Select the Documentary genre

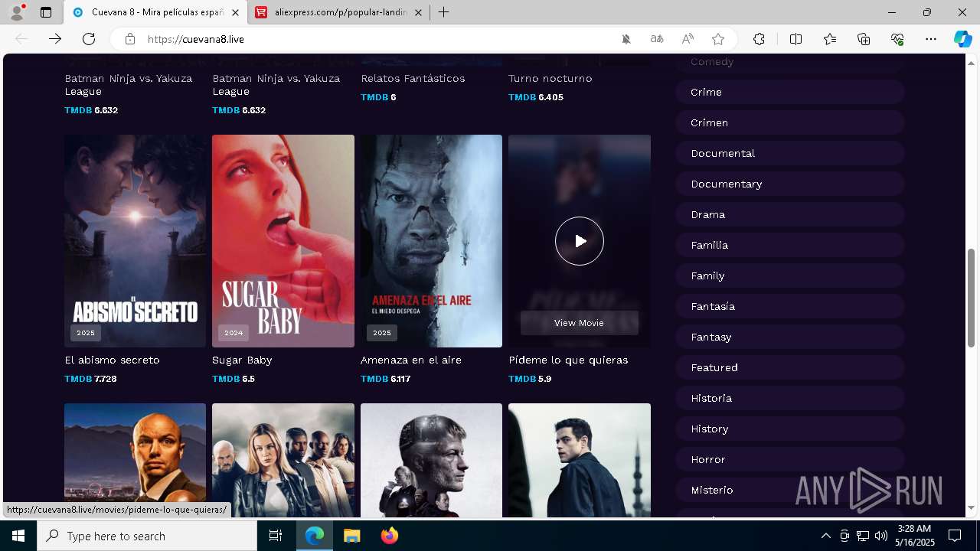(x=789, y=184)
